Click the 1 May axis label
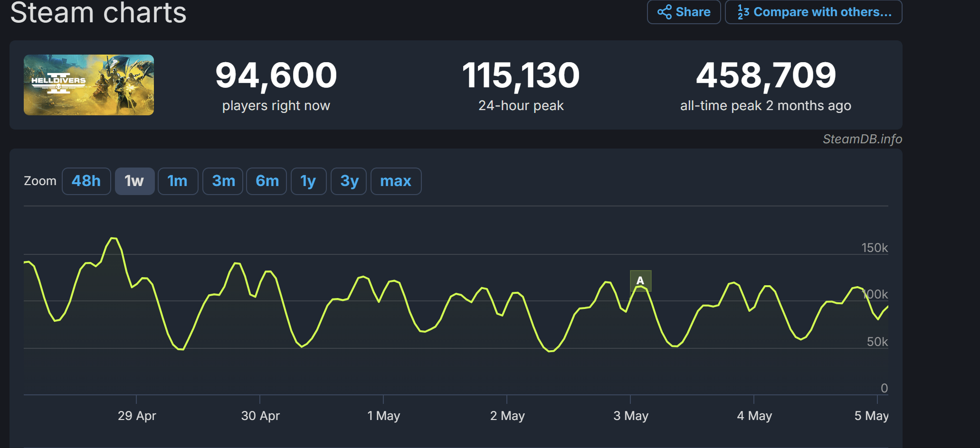The width and height of the screenshot is (980, 448). 384,416
